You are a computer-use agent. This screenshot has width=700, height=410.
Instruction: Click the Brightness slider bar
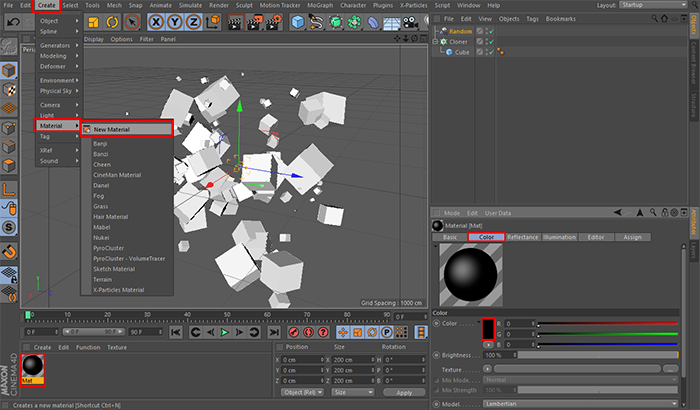click(598, 355)
